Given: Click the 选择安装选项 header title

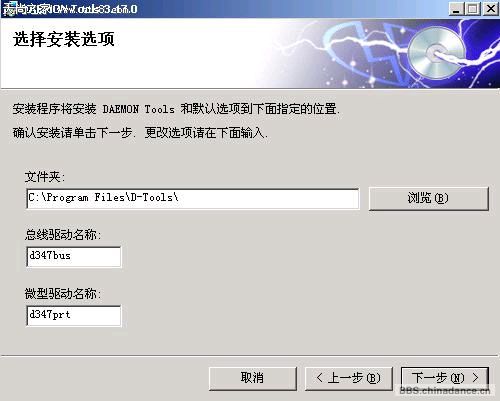Looking at the screenshot, I should click(x=64, y=39).
